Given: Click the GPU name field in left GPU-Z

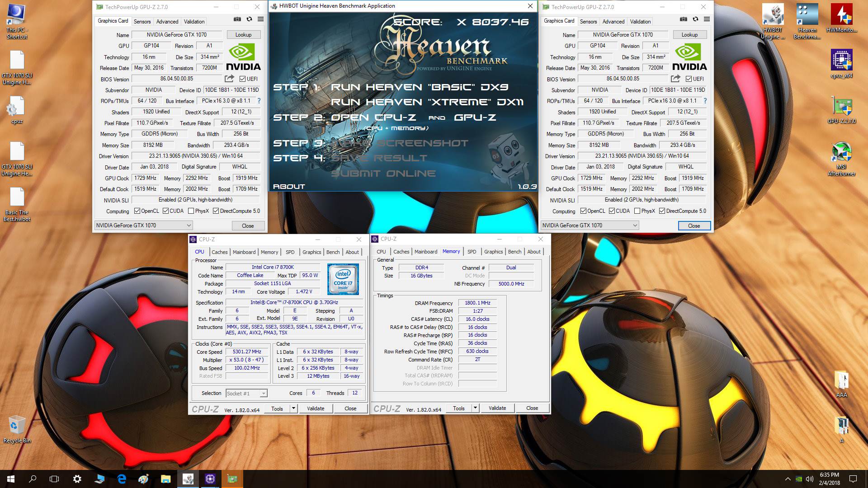Looking at the screenshot, I should (x=176, y=35).
